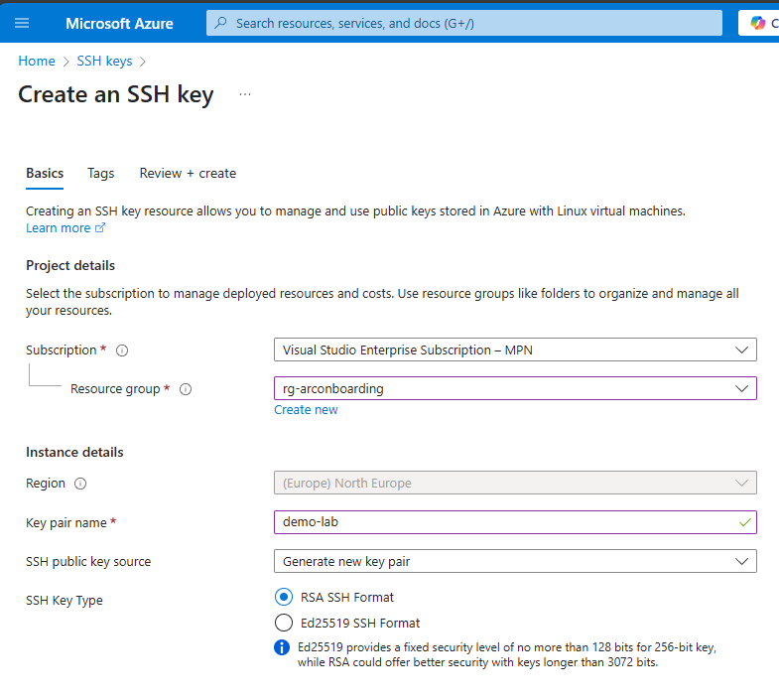The image size is (779, 700).
Task: Open the ellipsis more options menu
Action: point(245,94)
